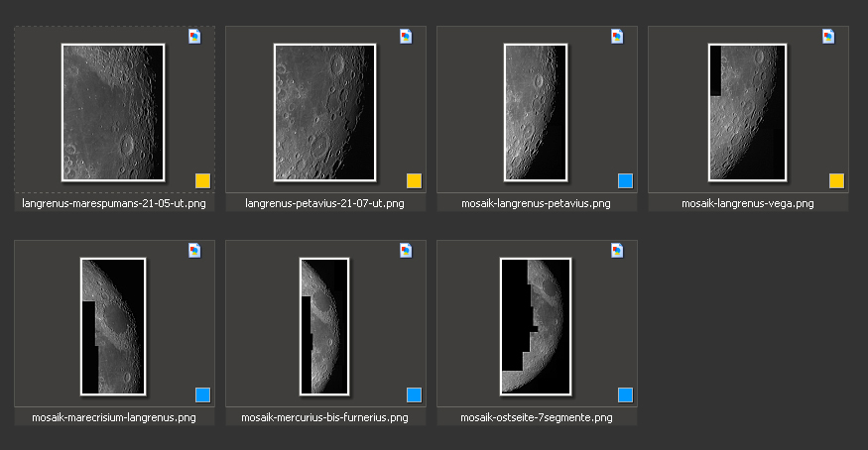Select the langrenus-petavius-21-07-ut thumbnail image
This screenshot has width=868, height=450.
[324, 112]
